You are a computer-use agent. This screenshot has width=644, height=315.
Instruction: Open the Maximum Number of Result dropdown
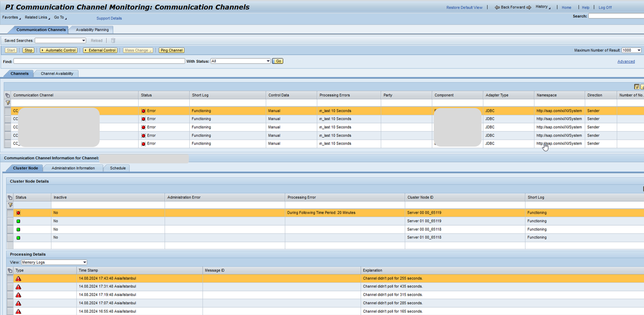click(x=639, y=50)
